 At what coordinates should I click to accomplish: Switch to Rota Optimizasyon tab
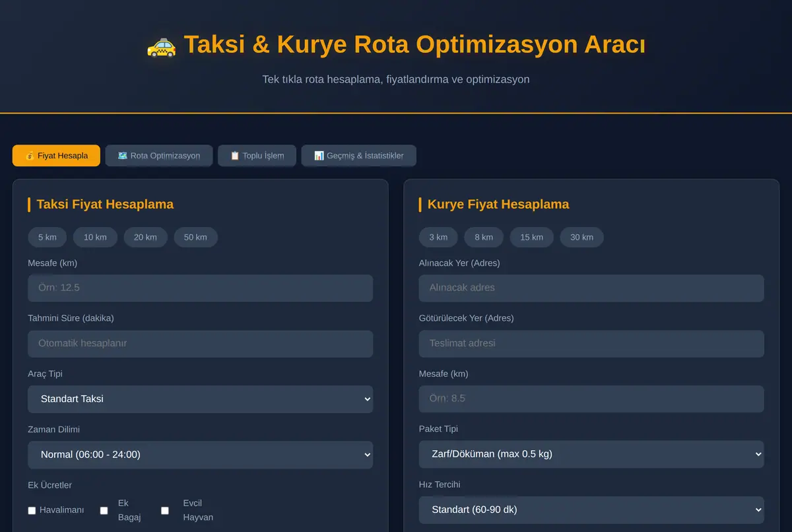(x=159, y=156)
